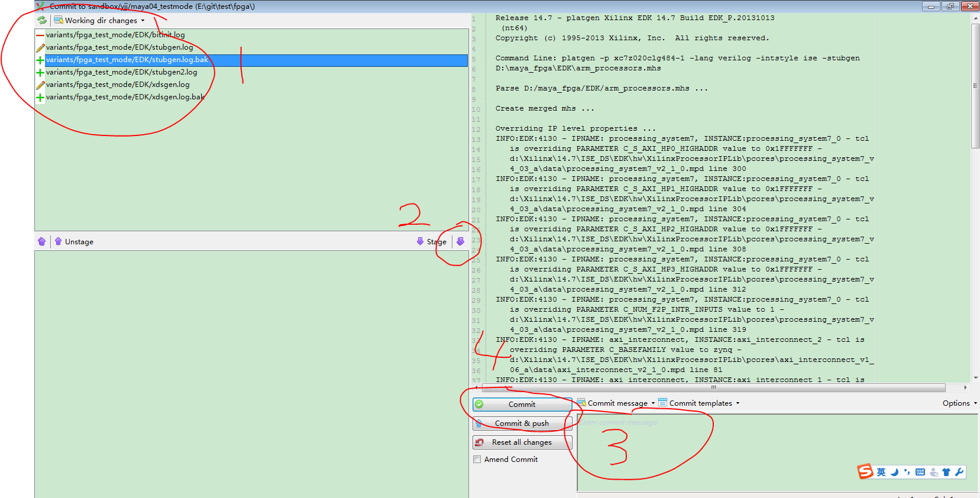The width and height of the screenshot is (980, 498).
Task: Open the Options menu
Action: pyautogui.click(x=959, y=403)
